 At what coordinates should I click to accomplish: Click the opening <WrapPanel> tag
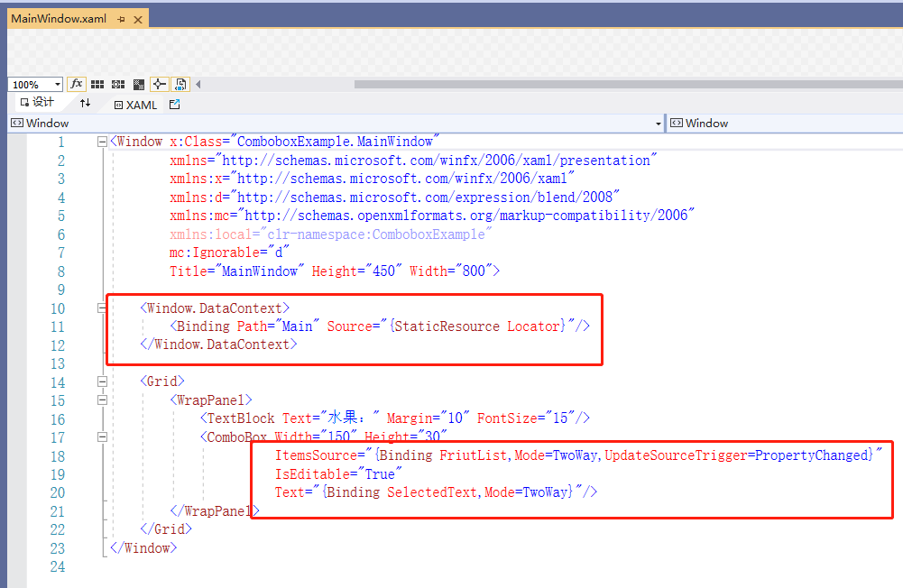[211, 400]
